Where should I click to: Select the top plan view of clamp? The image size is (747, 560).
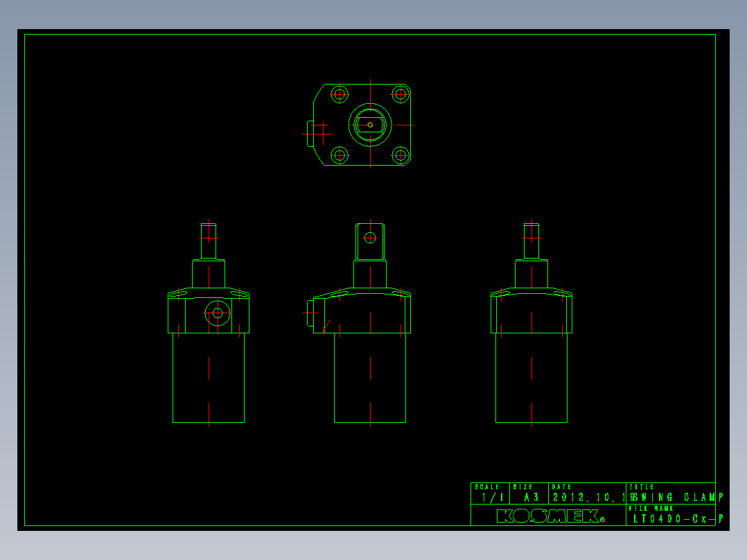(x=358, y=124)
